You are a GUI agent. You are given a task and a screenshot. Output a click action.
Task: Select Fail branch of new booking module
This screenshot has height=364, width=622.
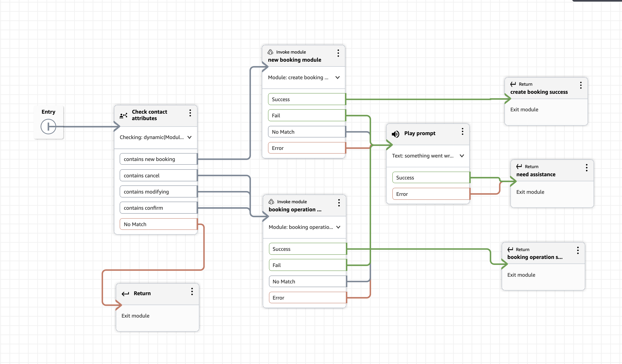click(307, 115)
